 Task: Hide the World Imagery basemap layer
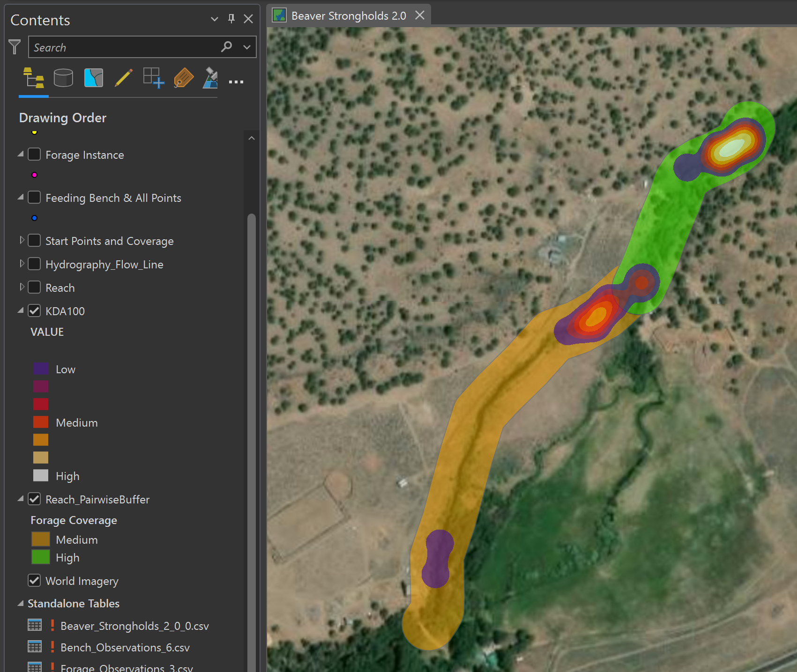tap(34, 581)
